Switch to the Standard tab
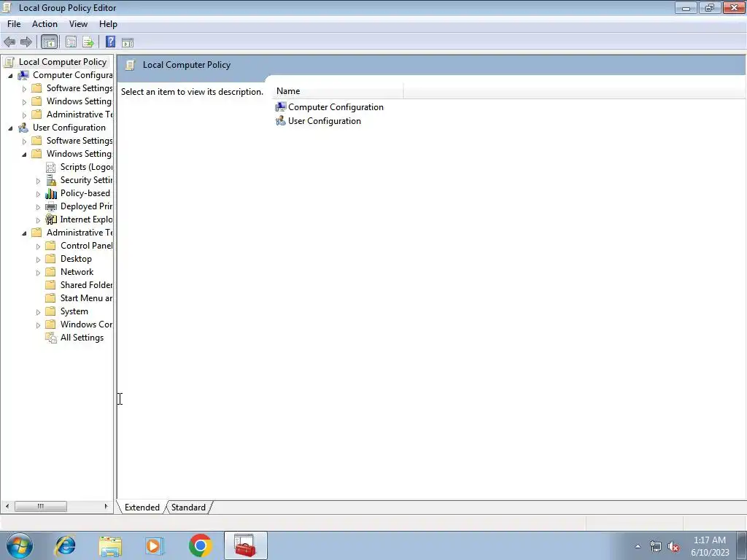 point(188,507)
